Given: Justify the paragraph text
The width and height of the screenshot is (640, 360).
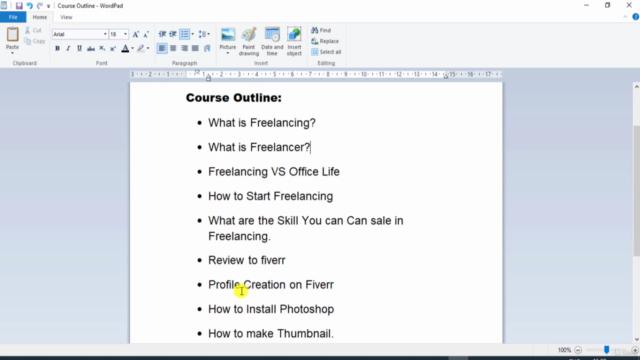Looking at the screenshot, I should click(x=195, y=49).
